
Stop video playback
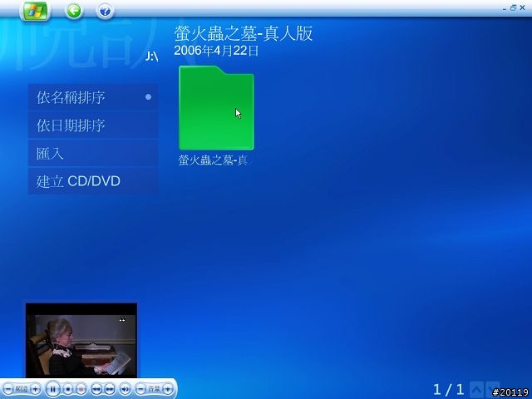tap(68, 389)
